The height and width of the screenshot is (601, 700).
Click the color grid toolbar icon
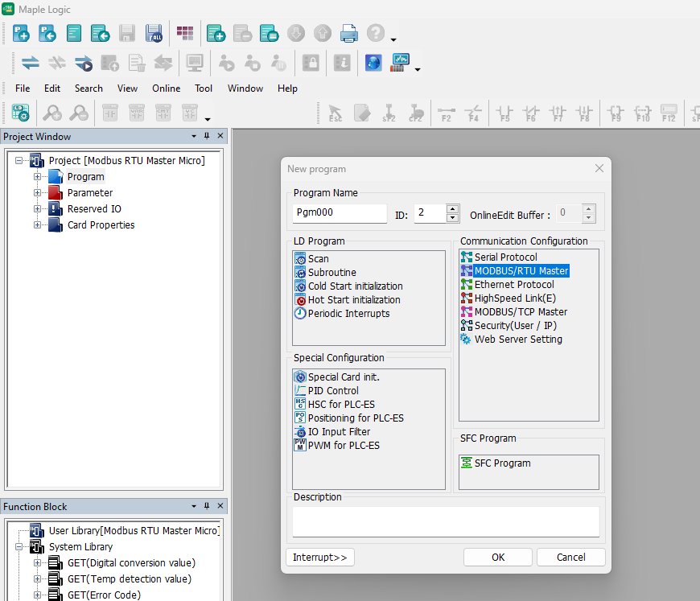[185, 34]
